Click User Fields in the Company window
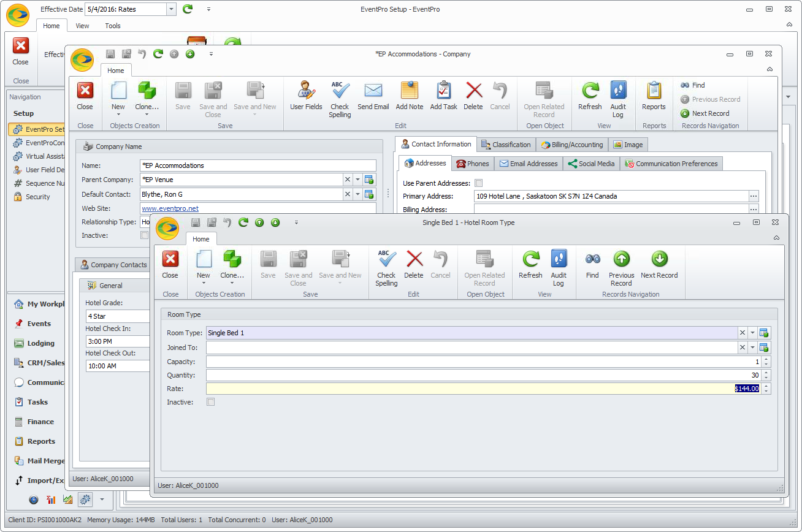Image resolution: width=802 pixels, height=532 pixels. point(306,96)
